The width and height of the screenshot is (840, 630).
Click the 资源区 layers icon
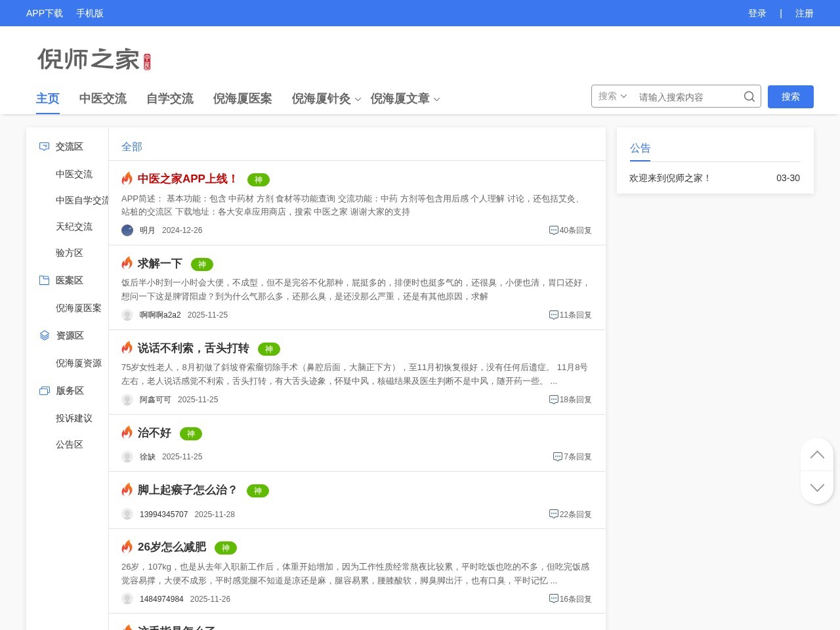click(44, 335)
